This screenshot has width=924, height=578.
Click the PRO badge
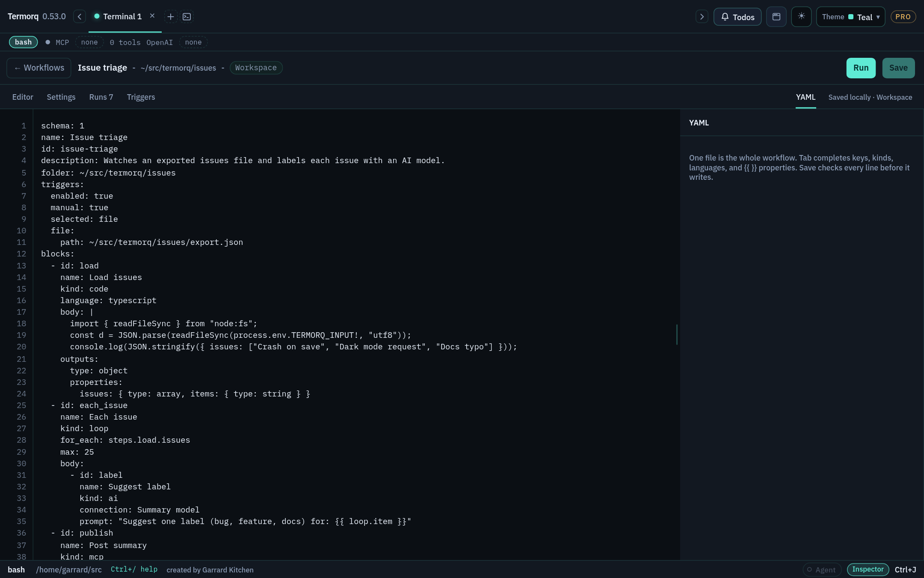(x=903, y=17)
